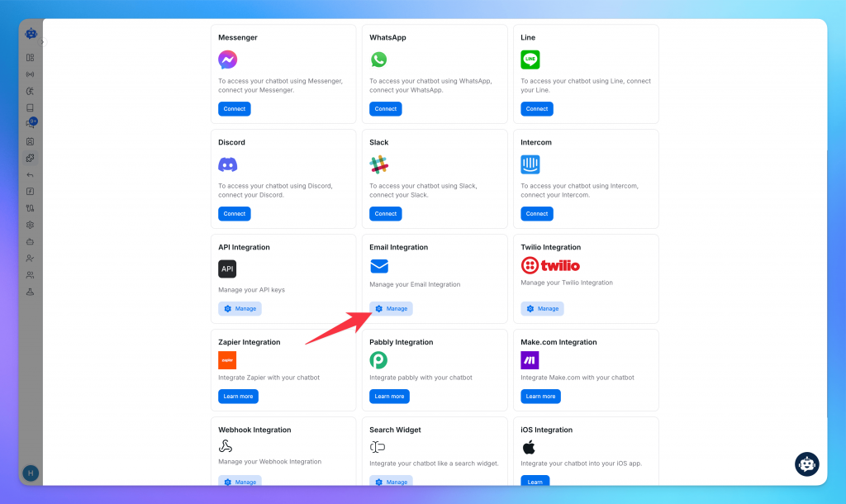This screenshot has height=504, width=846.
Task: Open the settings gear icon in sidebar
Action: tap(31, 225)
